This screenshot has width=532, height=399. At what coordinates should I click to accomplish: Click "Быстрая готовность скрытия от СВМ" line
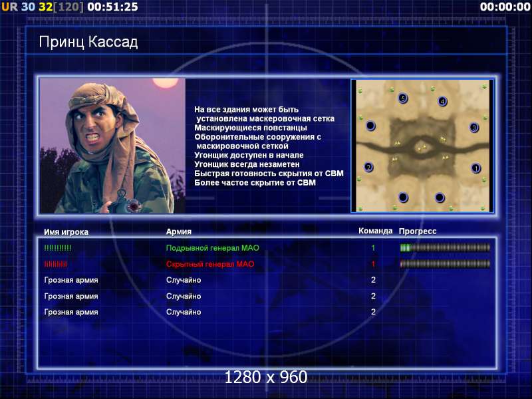pos(269,174)
